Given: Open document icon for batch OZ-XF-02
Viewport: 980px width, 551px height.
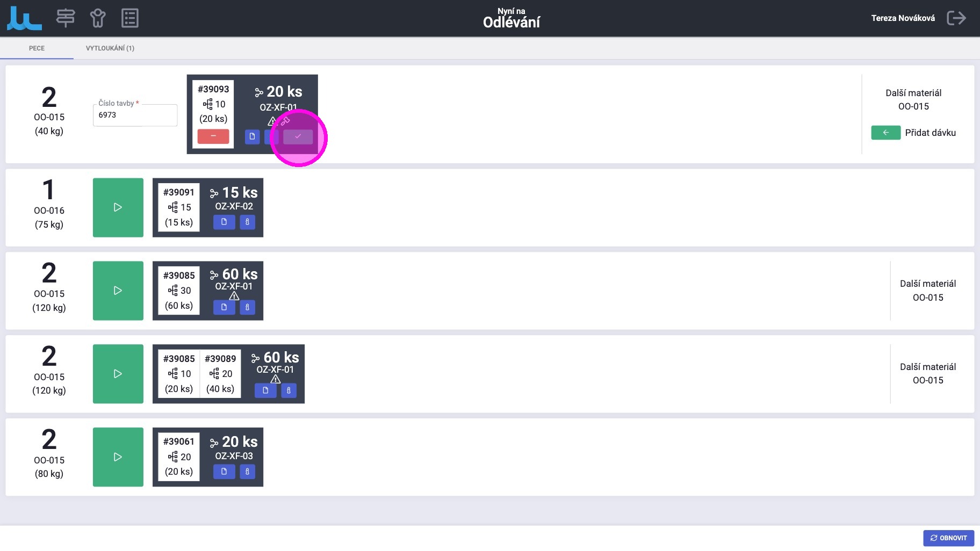Looking at the screenshot, I should pyautogui.click(x=224, y=222).
